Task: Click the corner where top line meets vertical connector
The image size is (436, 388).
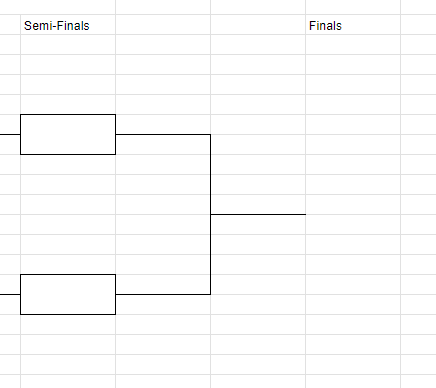Action: [210, 134]
